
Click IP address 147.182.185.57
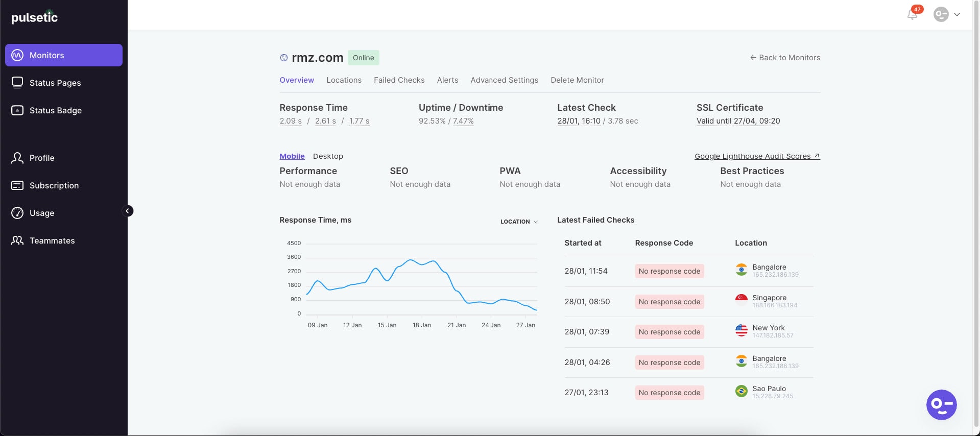(x=773, y=335)
